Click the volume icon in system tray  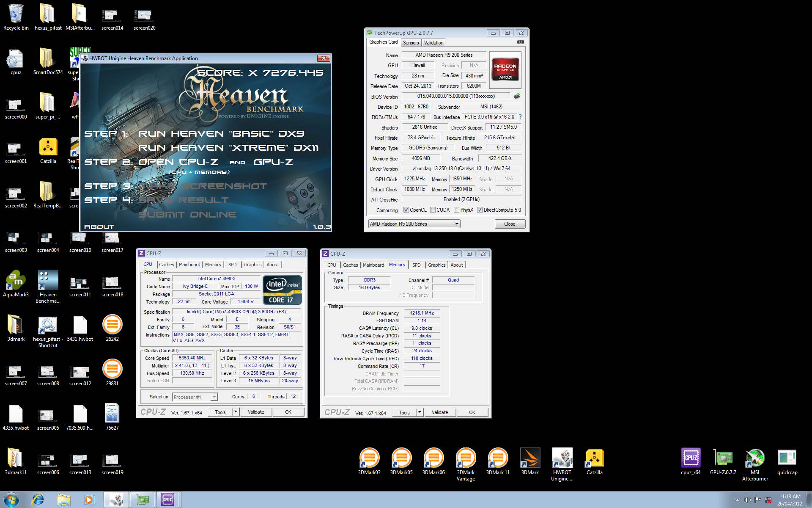tap(747, 500)
